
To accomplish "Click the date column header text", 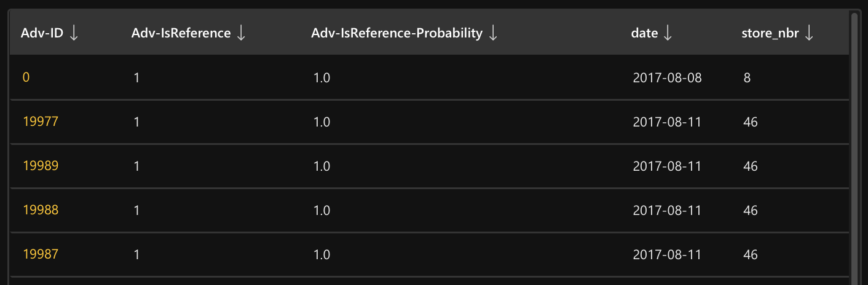I will [644, 34].
